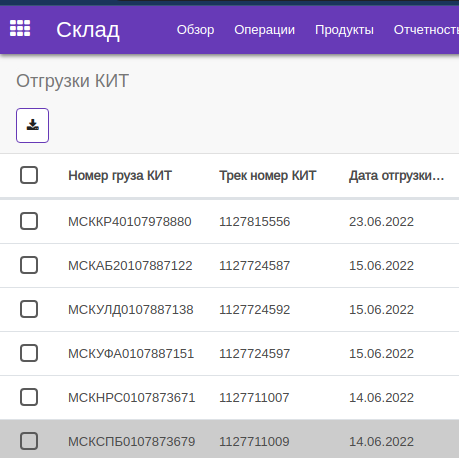The height and width of the screenshot is (458, 459).
Task: Mark the МСКНРС0107873671 row checkbox
Action: click(x=29, y=397)
